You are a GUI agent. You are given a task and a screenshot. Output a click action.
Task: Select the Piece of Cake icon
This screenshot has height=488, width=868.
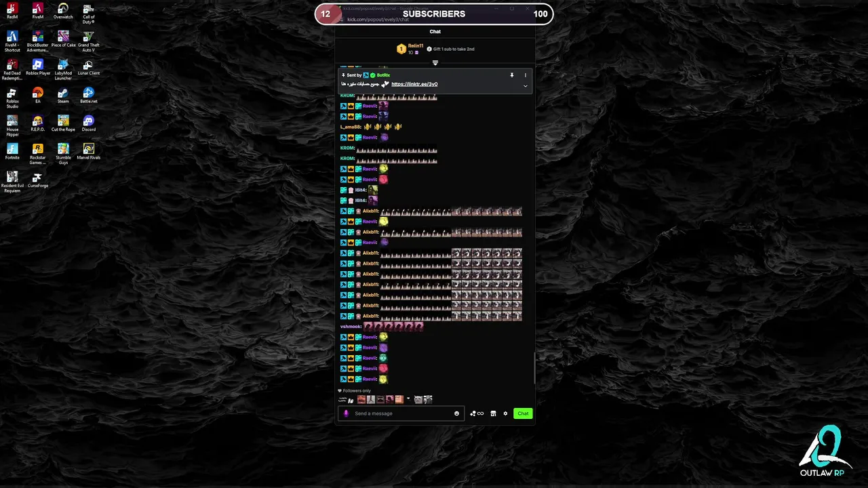[x=63, y=39]
